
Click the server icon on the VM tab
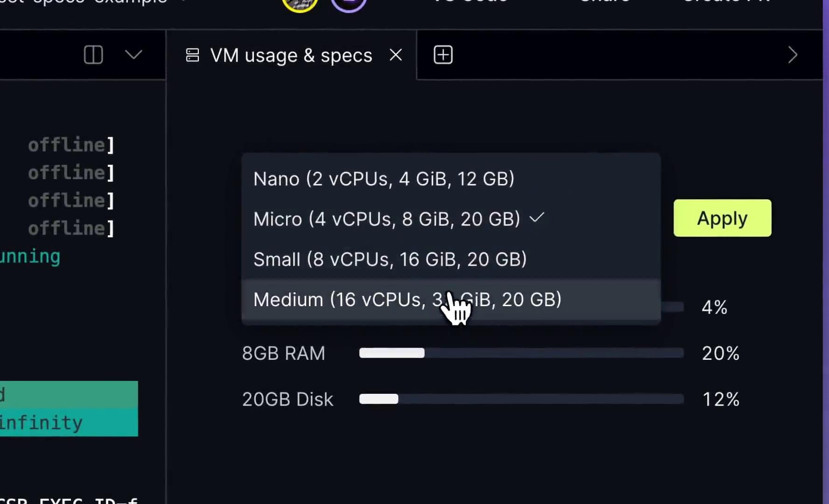[192, 55]
